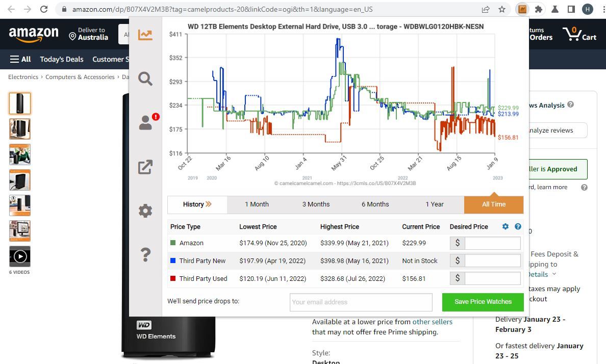The image size is (606, 364).
Task: Select 3 Months history range
Action: tap(316, 204)
